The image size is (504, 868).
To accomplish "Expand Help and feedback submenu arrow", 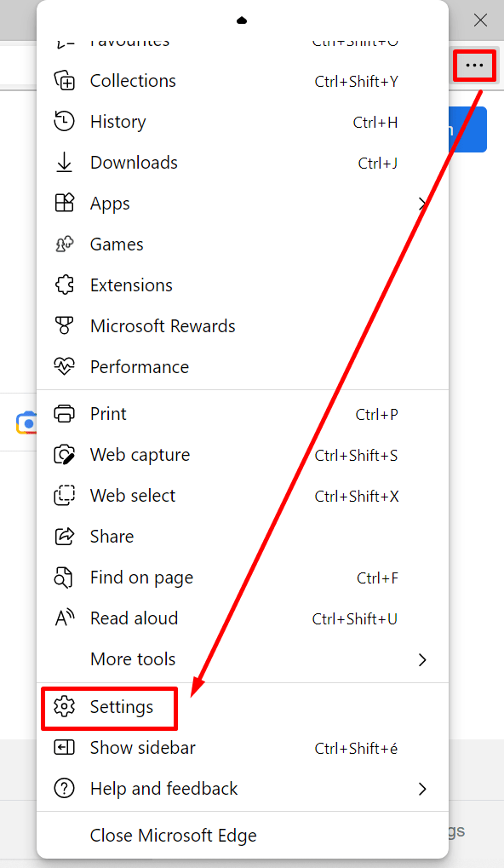I will pos(422,789).
